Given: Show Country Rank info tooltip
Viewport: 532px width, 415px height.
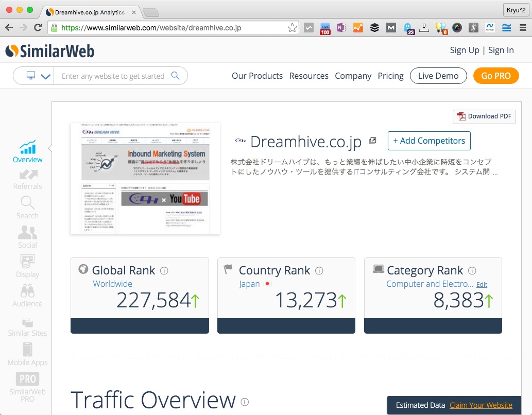Looking at the screenshot, I should [319, 271].
